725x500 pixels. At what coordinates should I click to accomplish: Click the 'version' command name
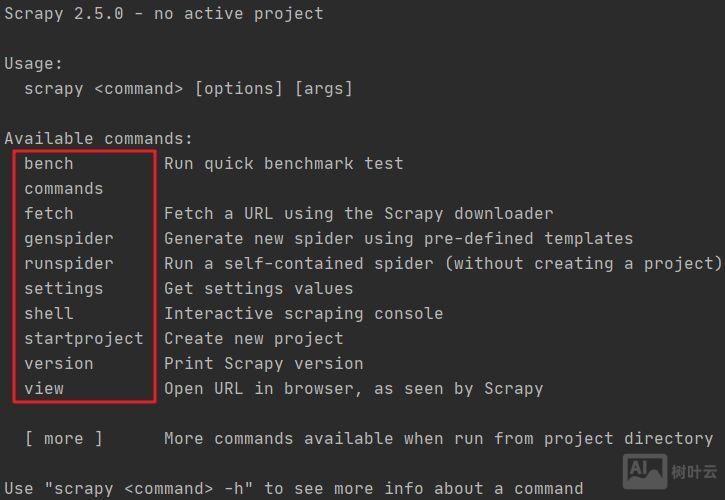click(59, 364)
